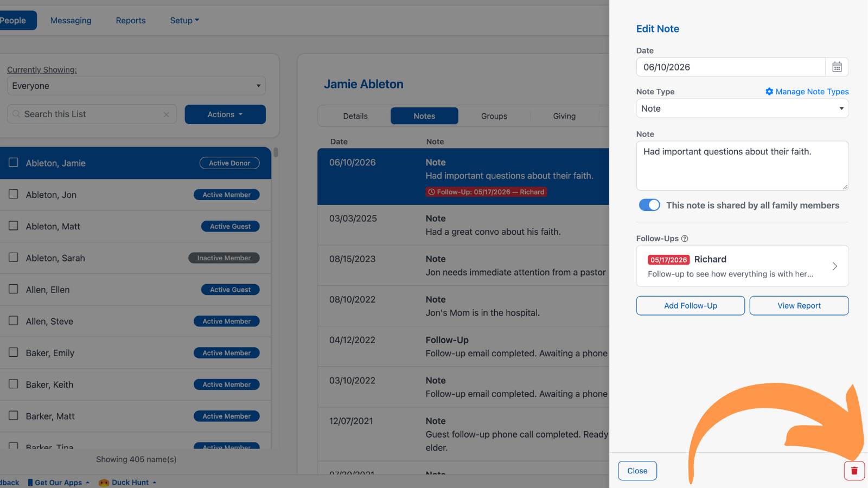The image size is (868, 488).
Task: Open the calendar date picker icon
Action: (x=837, y=67)
